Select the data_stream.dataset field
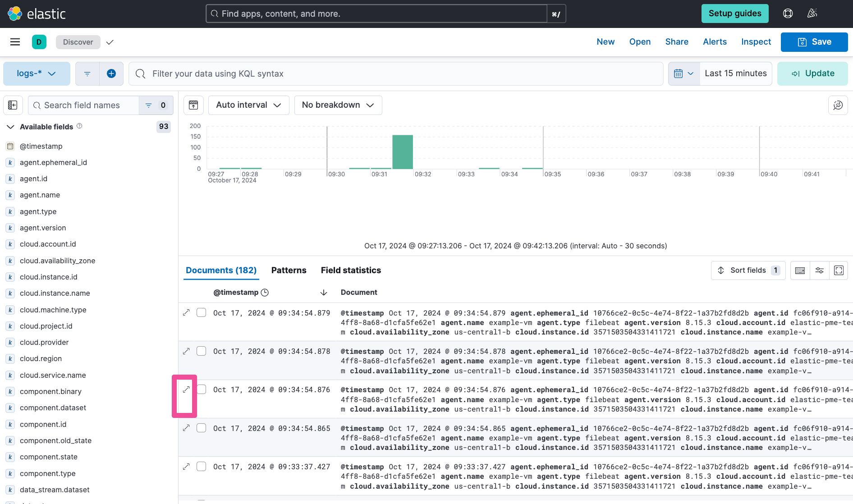 [x=55, y=490]
